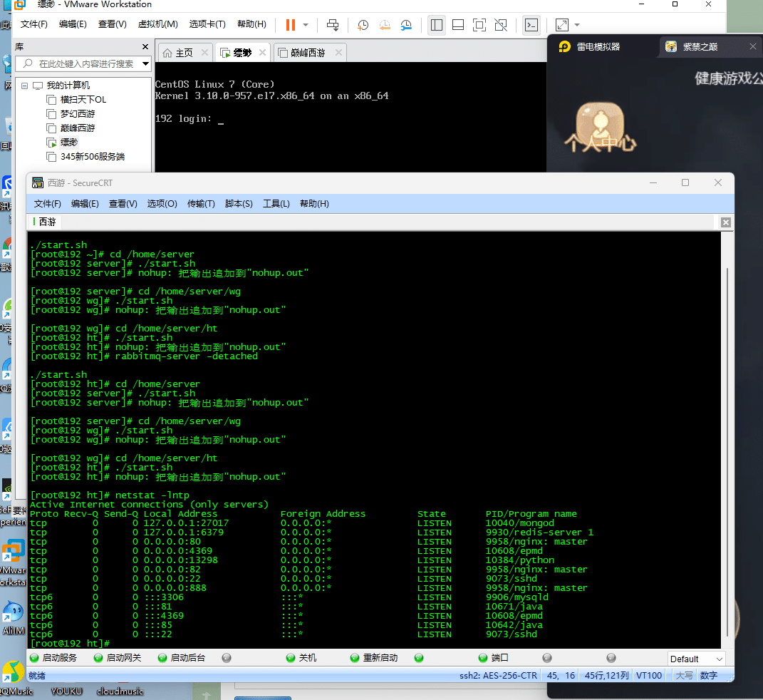Image resolution: width=763 pixels, height=700 pixels.
Task: Toggle the thumbnail bar view icon
Action: click(458, 25)
